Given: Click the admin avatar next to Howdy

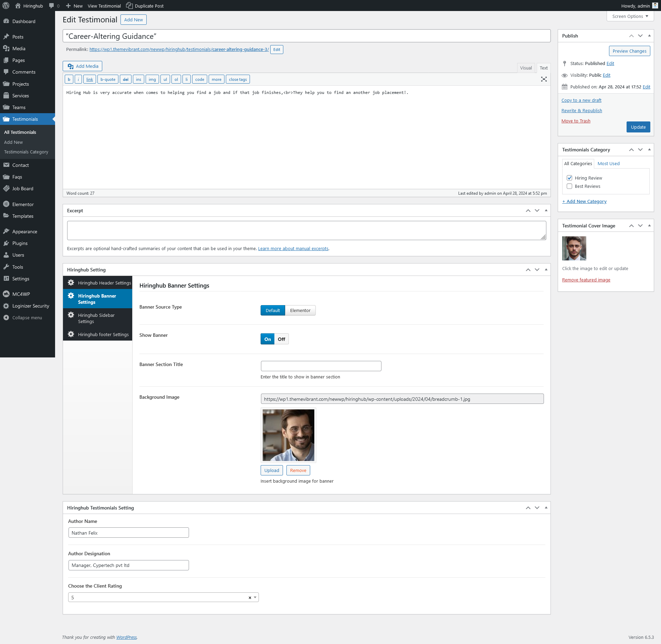Looking at the screenshot, I should pyautogui.click(x=655, y=6).
